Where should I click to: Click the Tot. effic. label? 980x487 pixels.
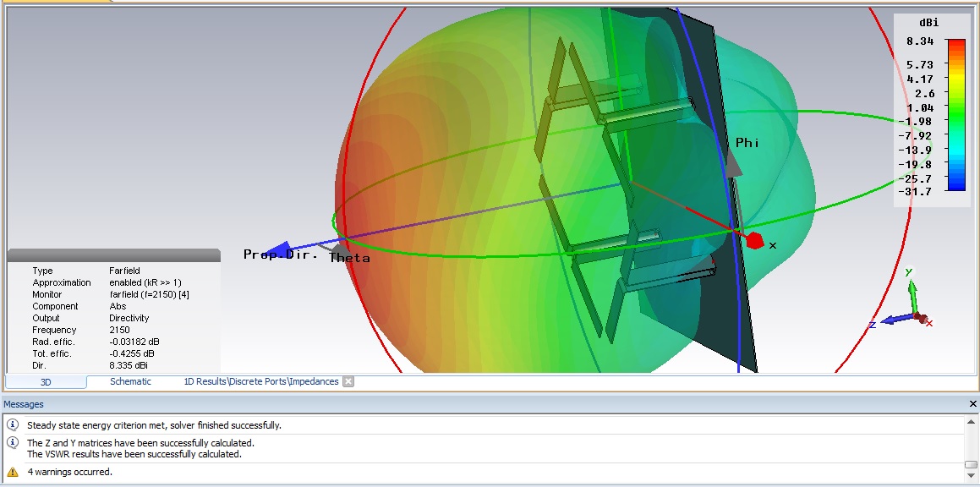(x=52, y=354)
